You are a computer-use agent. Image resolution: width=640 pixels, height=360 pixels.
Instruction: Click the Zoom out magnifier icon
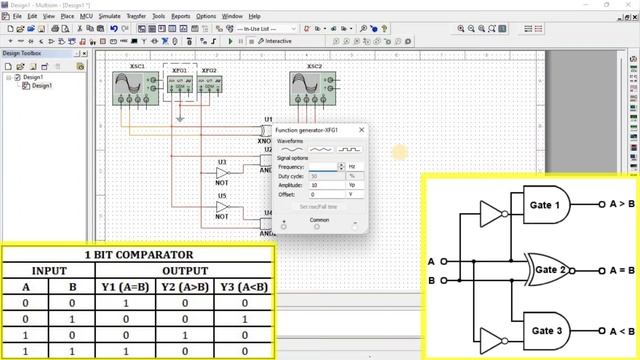[x=471, y=29]
